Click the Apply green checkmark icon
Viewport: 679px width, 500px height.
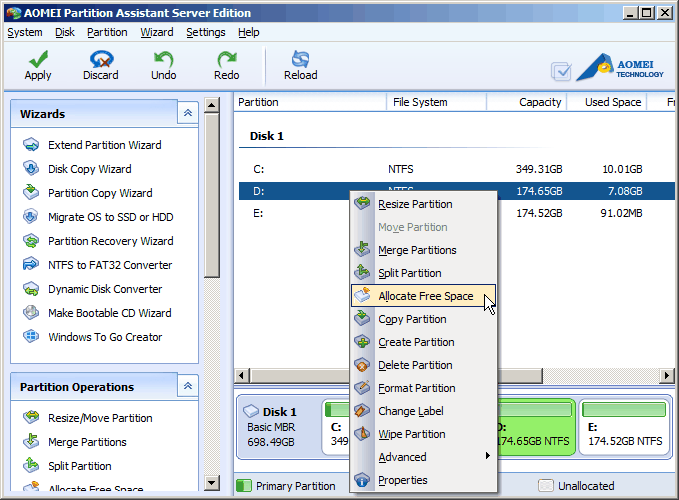point(38,58)
